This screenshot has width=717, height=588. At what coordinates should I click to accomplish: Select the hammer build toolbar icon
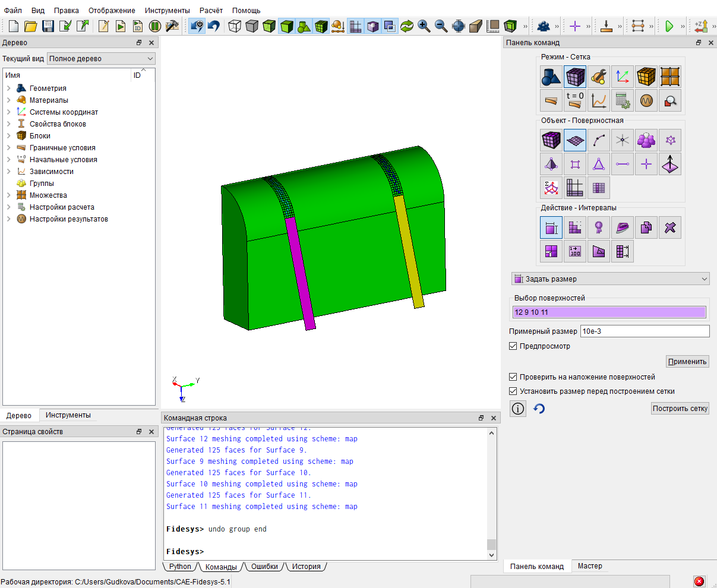click(x=172, y=26)
